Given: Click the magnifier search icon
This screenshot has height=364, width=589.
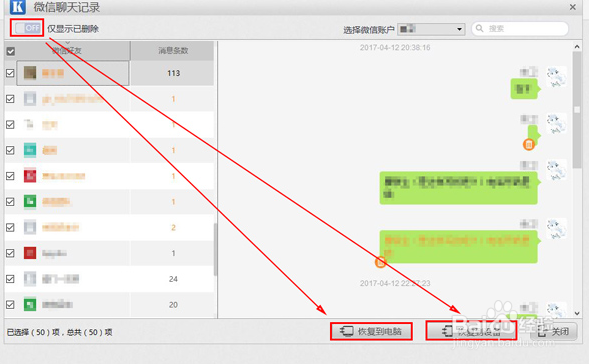Looking at the screenshot, I should [480, 28].
